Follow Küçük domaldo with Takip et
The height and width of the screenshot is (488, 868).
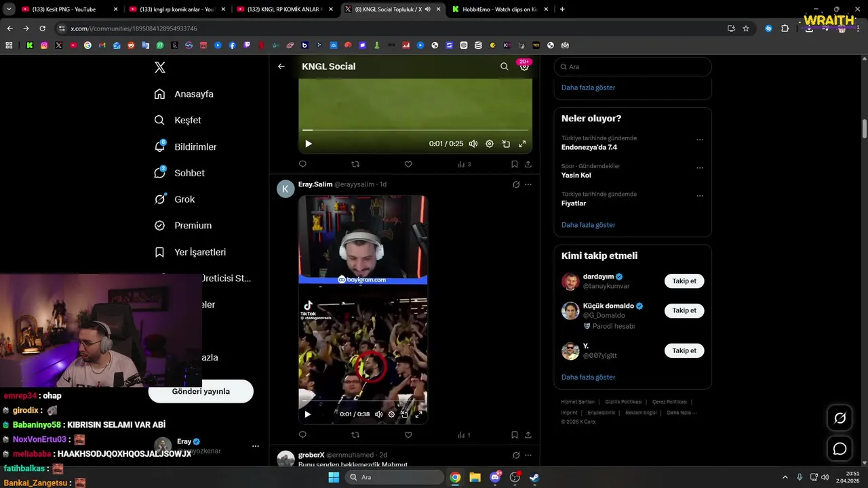tap(684, 310)
